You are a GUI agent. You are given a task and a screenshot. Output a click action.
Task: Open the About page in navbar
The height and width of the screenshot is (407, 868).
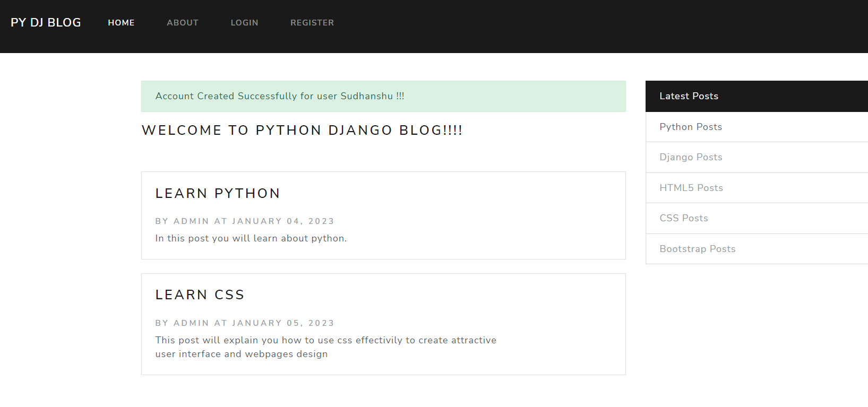[x=183, y=23]
